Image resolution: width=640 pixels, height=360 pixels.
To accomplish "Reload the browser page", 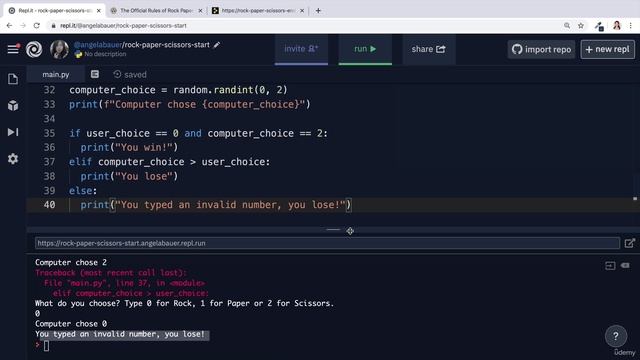I will 37,26.
